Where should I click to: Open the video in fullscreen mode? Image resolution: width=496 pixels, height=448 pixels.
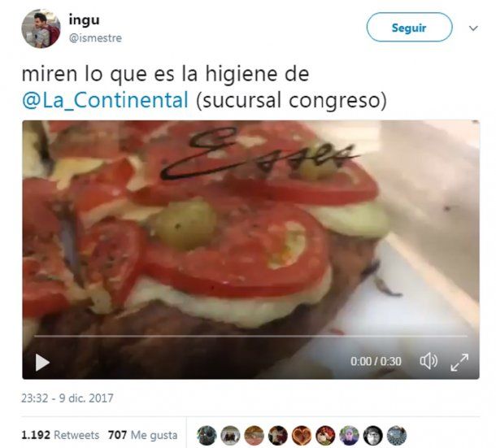click(x=459, y=363)
